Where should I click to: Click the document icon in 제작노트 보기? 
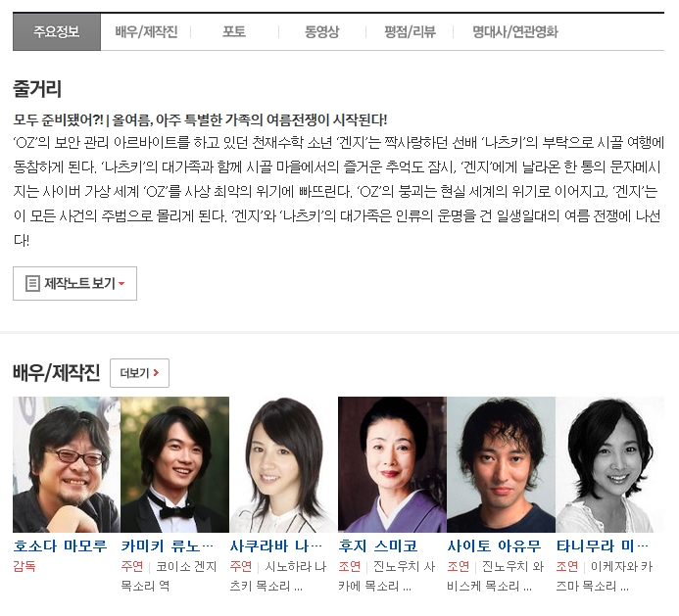tap(32, 284)
